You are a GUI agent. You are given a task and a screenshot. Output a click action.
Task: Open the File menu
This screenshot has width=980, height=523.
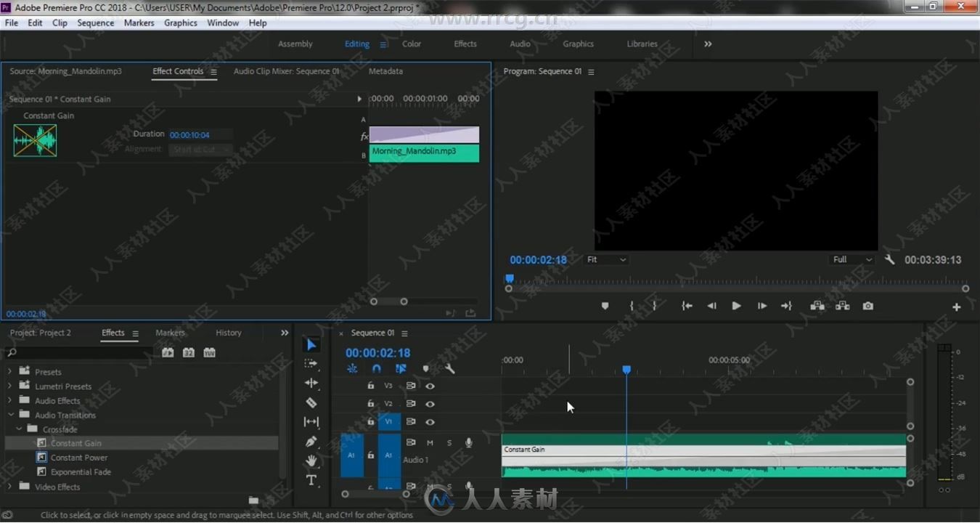pos(12,23)
